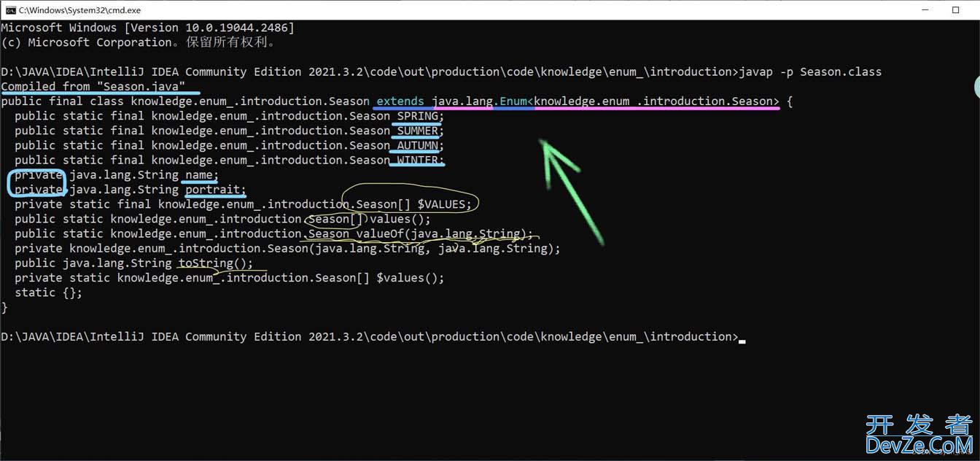
Task: Click the word 'extends' in class declaration
Action: click(400, 101)
